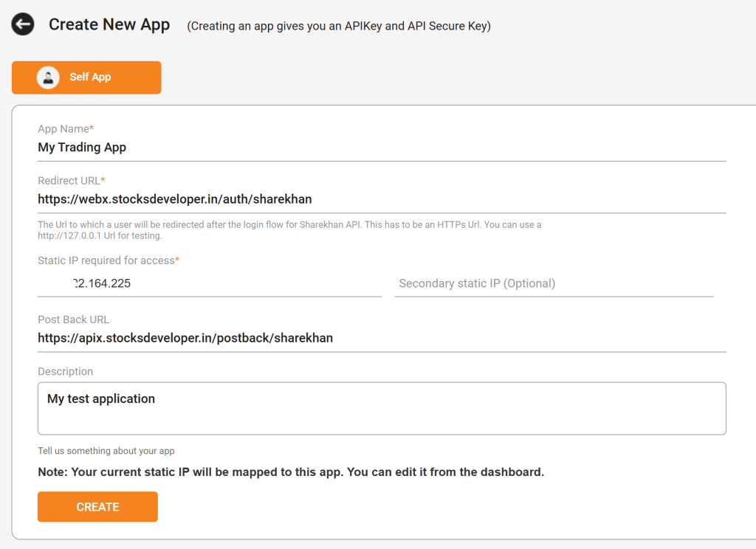Screen dimensions: 756x549
Task: Click the 'Post Back URL' label
Action: 74,320
